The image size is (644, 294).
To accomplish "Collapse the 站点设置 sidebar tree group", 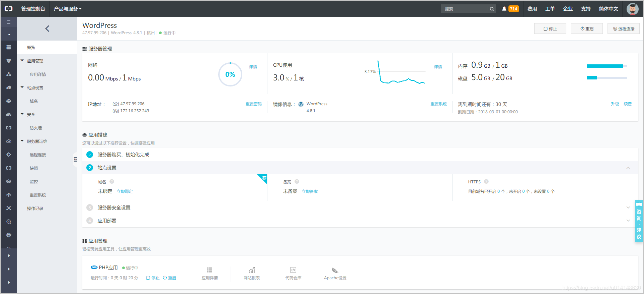I will 22,87.
